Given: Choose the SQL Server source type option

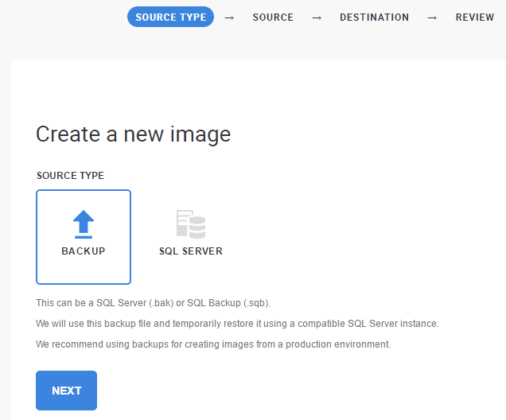Looking at the screenshot, I should click(191, 236).
